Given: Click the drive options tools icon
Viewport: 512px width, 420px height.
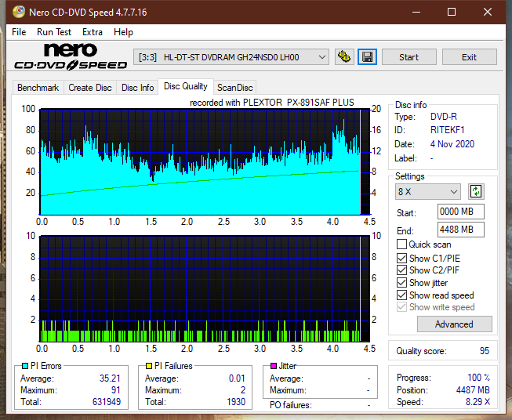Looking at the screenshot, I should pos(344,57).
